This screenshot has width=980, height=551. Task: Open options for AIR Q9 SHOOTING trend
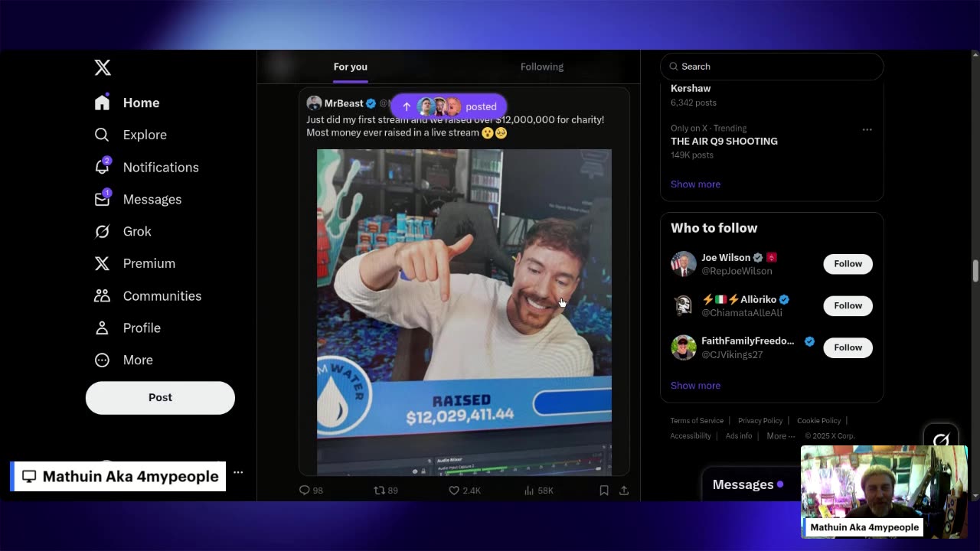[867, 129]
